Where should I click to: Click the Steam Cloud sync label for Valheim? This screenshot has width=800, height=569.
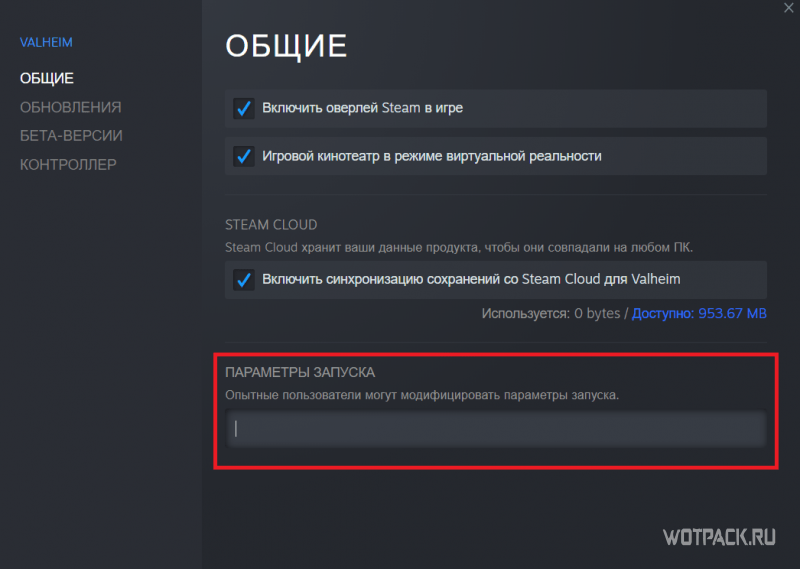tap(471, 279)
